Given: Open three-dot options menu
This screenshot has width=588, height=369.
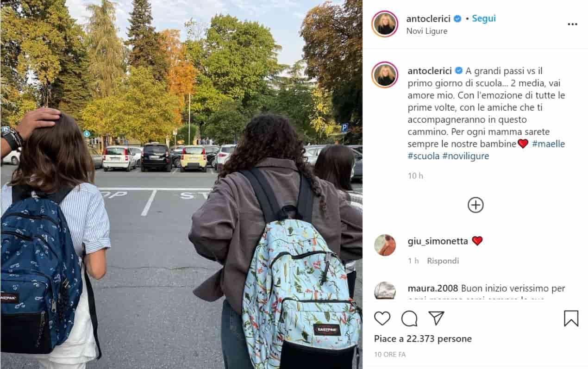Looking at the screenshot, I should [572, 24].
